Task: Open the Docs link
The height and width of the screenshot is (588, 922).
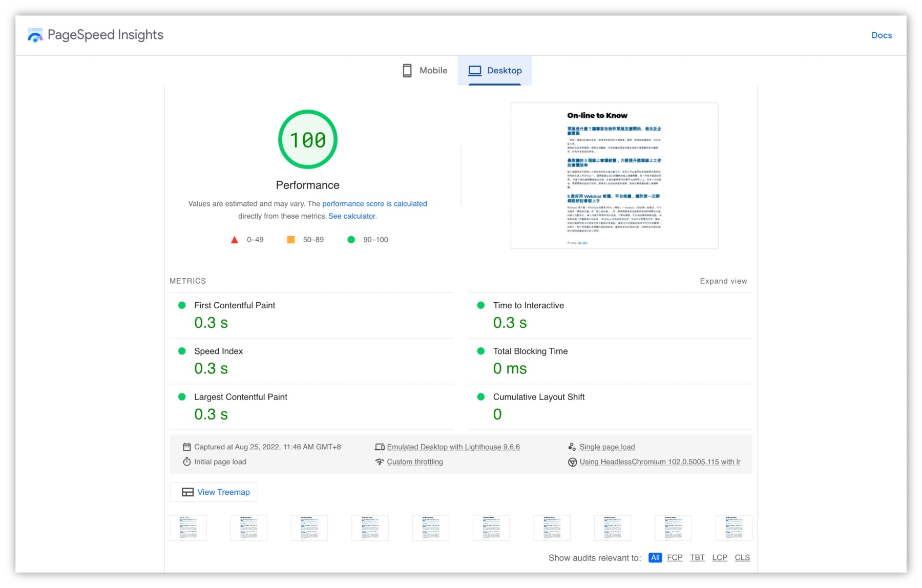Action: tap(882, 35)
